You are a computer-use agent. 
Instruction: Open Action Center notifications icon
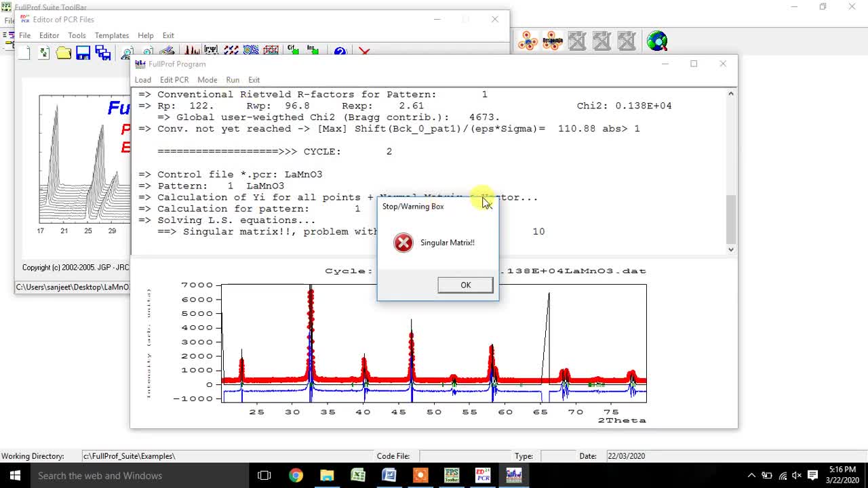click(x=813, y=476)
